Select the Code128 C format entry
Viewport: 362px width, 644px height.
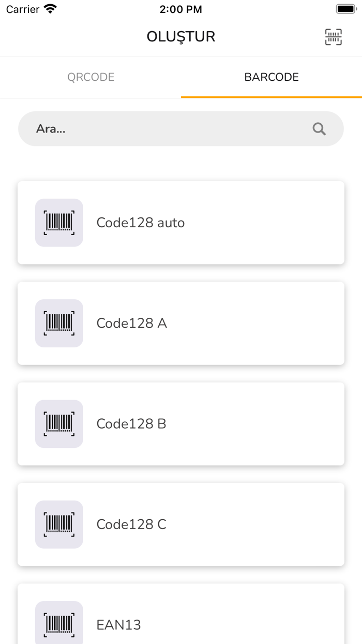181,524
